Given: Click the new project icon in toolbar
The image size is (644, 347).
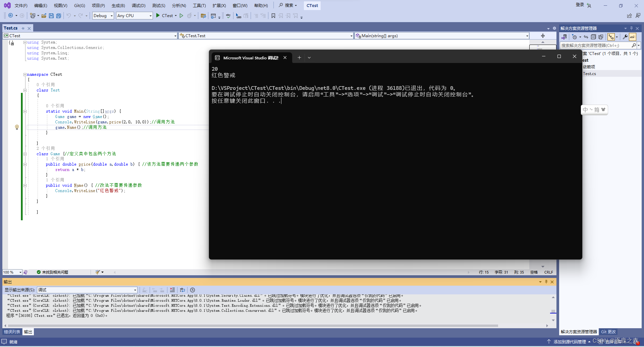Looking at the screenshot, I should coord(33,15).
